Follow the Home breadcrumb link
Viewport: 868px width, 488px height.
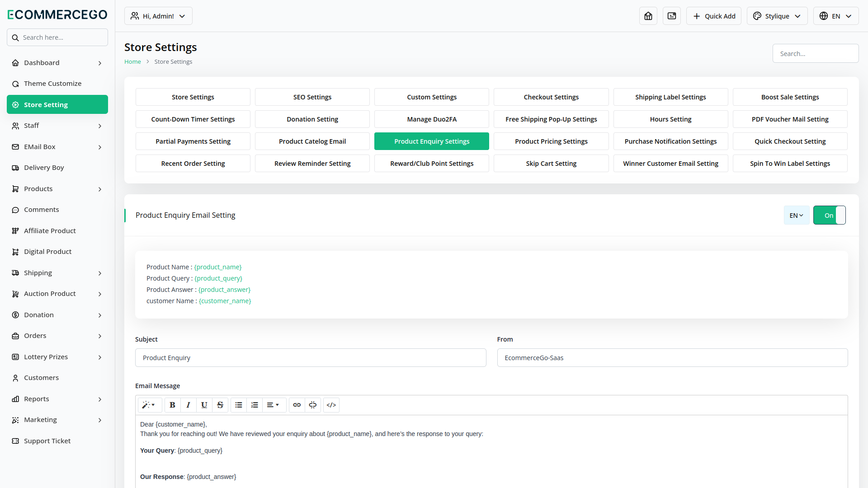click(132, 62)
